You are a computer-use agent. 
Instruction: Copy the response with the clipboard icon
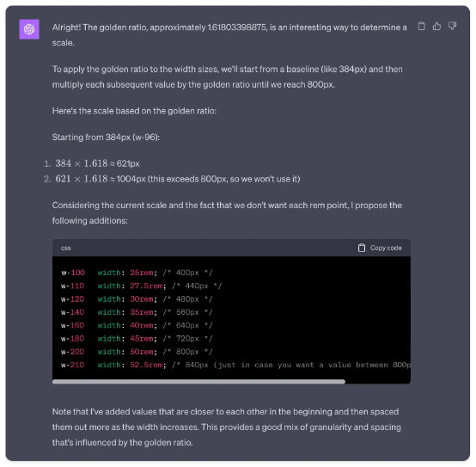(421, 26)
